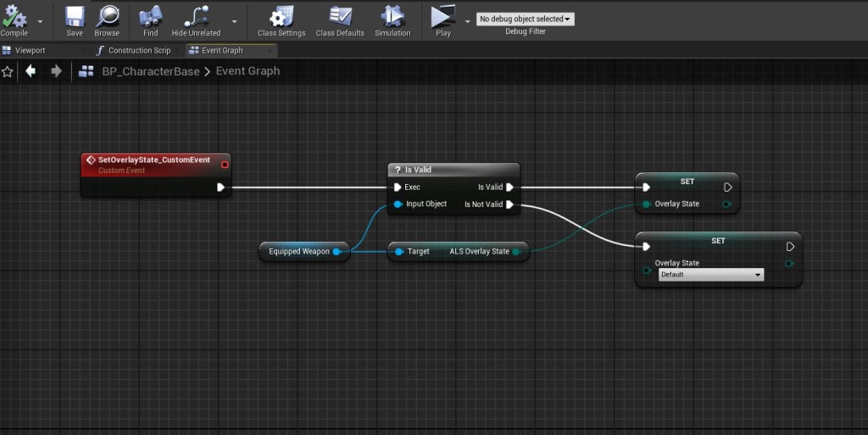Toggle Hide Unrelated nodes icon
868x435 pixels.
[x=196, y=16]
